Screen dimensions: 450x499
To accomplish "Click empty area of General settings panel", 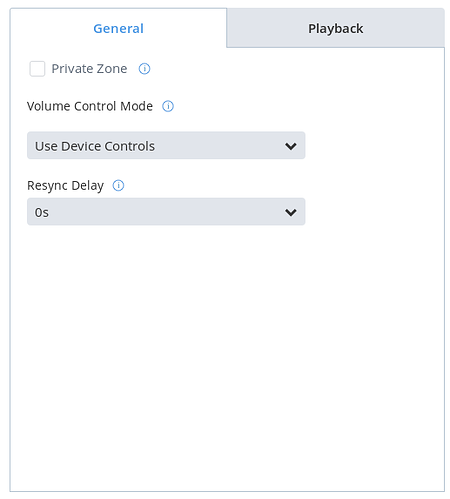I will [227, 357].
